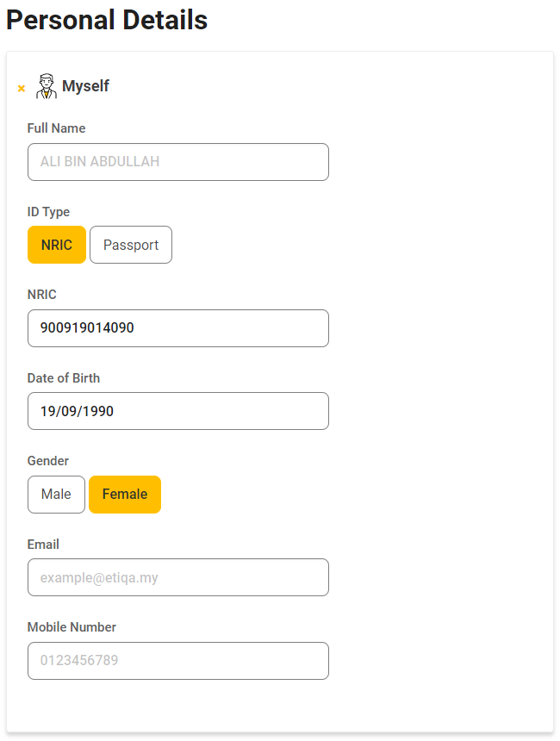Screen dimensions: 560x741
Task: Click the Mobile Number label
Action: 72,627
